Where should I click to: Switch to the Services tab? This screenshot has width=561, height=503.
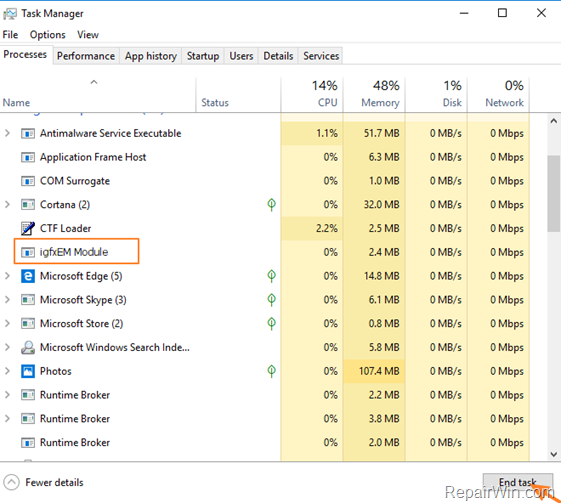[x=321, y=56]
